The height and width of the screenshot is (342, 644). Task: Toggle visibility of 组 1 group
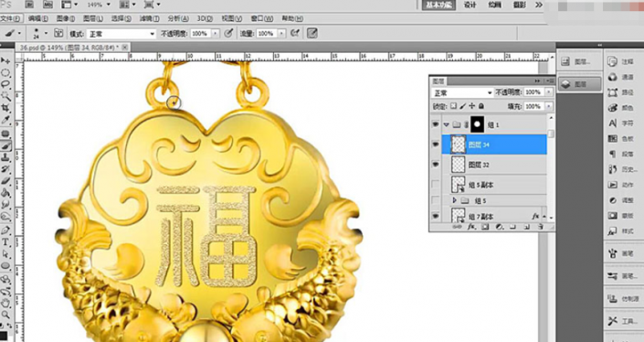(x=436, y=124)
